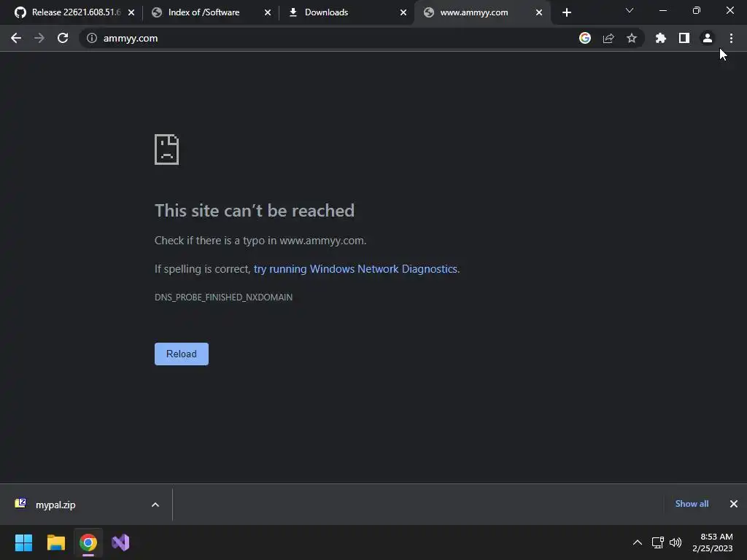Open Chrome's three-dot menu

731,38
